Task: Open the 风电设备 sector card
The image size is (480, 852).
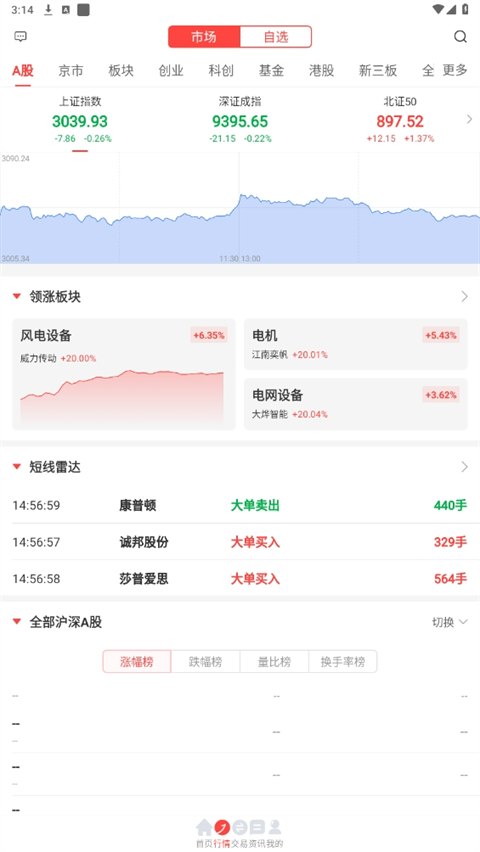Action: [124, 374]
